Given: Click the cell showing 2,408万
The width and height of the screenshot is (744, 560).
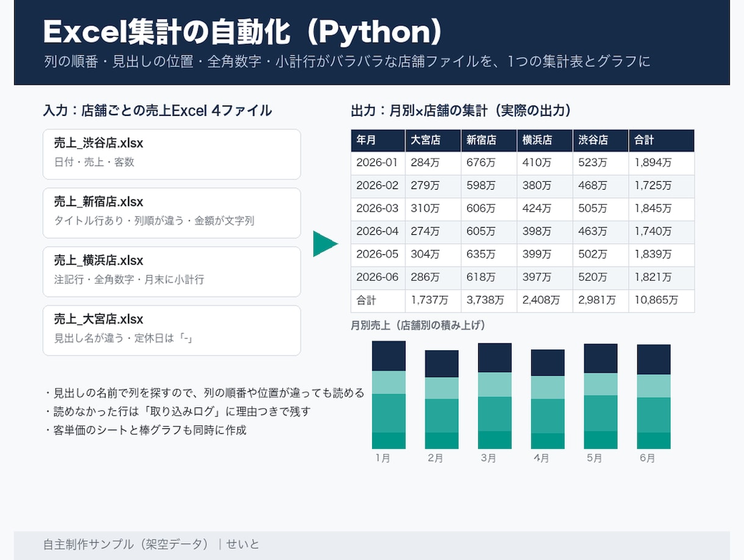Looking at the screenshot, I should [x=545, y=301].
